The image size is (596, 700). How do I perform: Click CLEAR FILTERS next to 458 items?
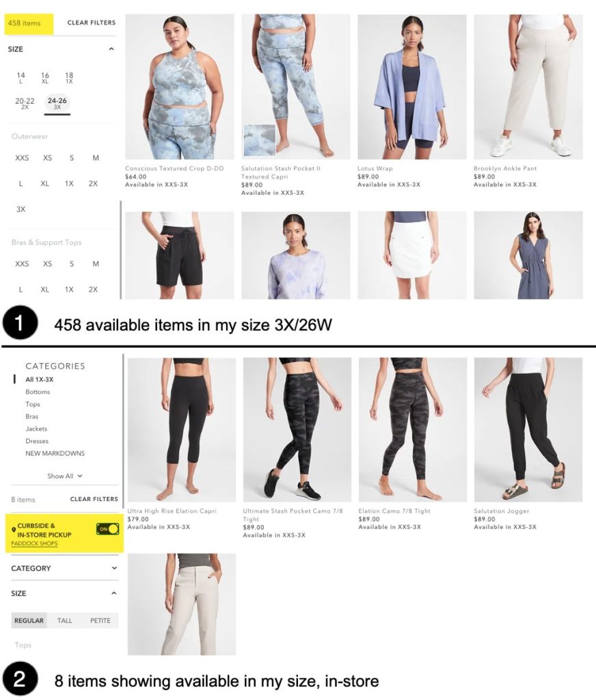click(91, 23)
